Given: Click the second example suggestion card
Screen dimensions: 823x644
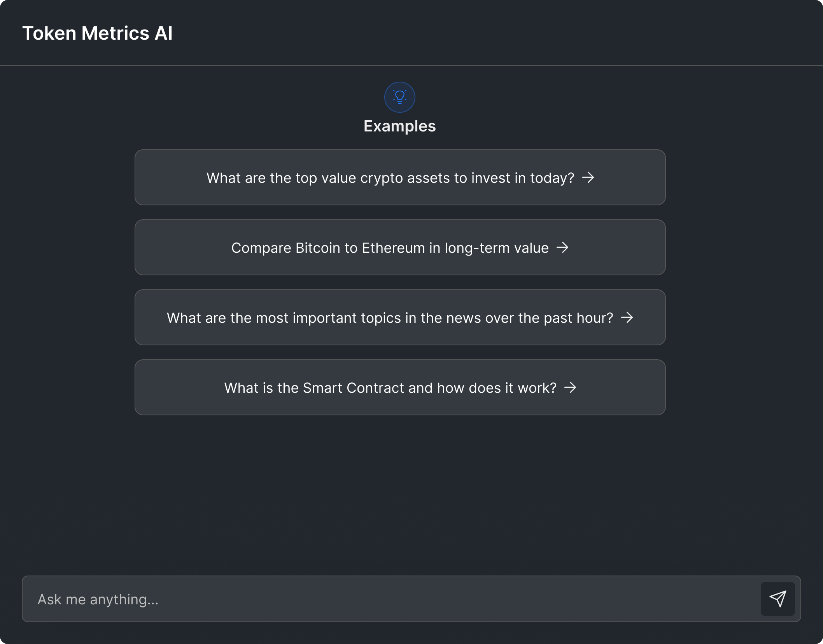Looking at the screenshot, I should pos(400,247).
